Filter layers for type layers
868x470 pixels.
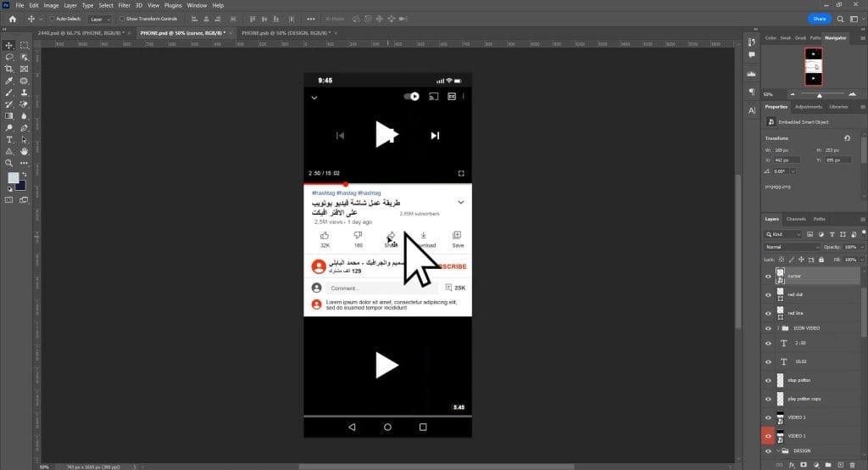(832, 234)
